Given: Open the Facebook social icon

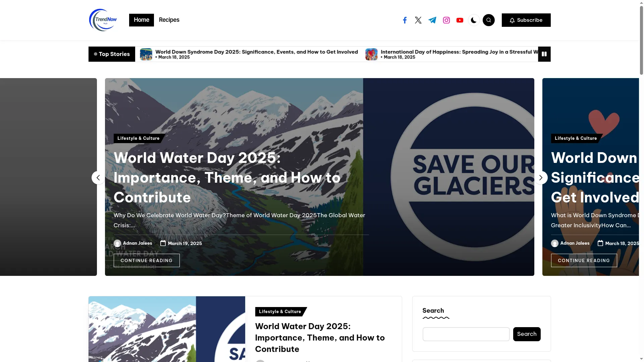Looking at the screenshot, I should [405, 20].
